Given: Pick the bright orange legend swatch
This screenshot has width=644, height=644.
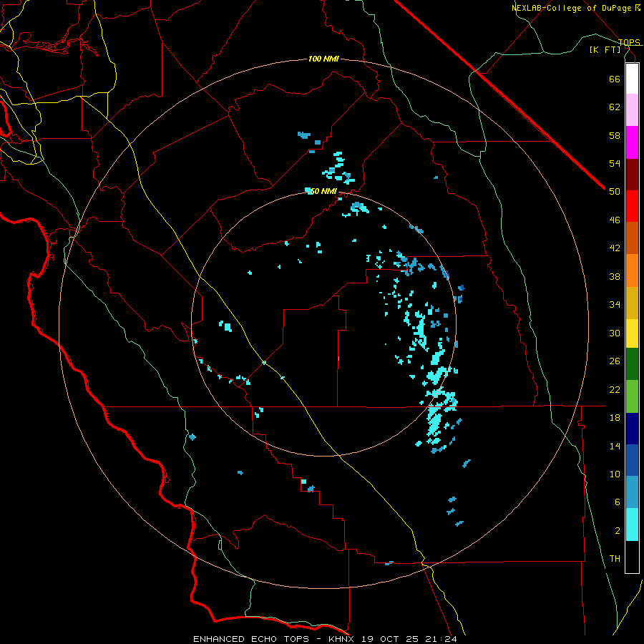Looking at the screenshot, I should 632,270.
